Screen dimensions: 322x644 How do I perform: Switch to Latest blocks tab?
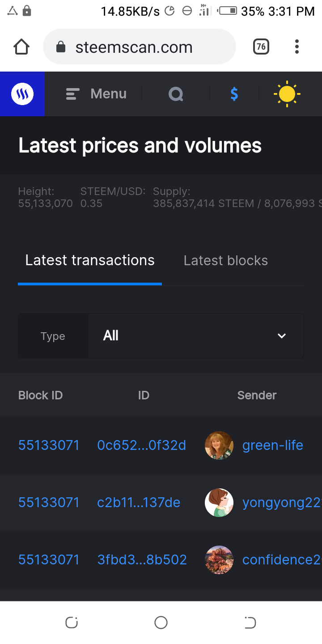pos(225,261)
